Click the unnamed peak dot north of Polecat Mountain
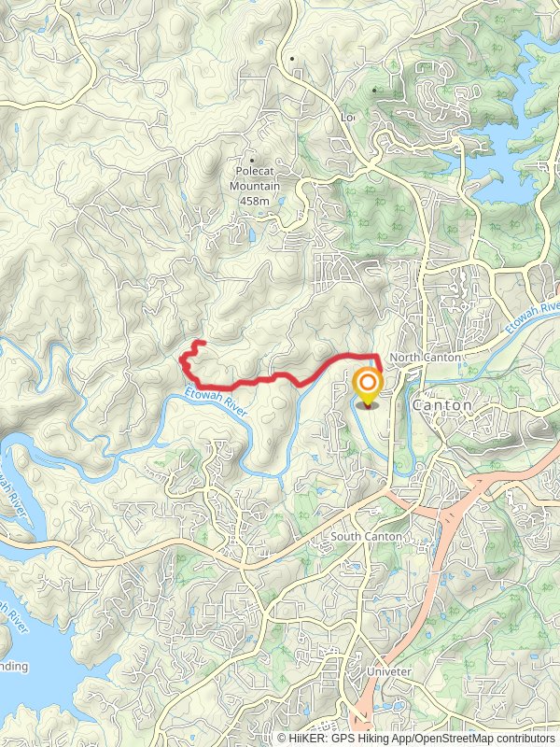Image resolution: width=560 pixels, height=747 pixels. 292,59
